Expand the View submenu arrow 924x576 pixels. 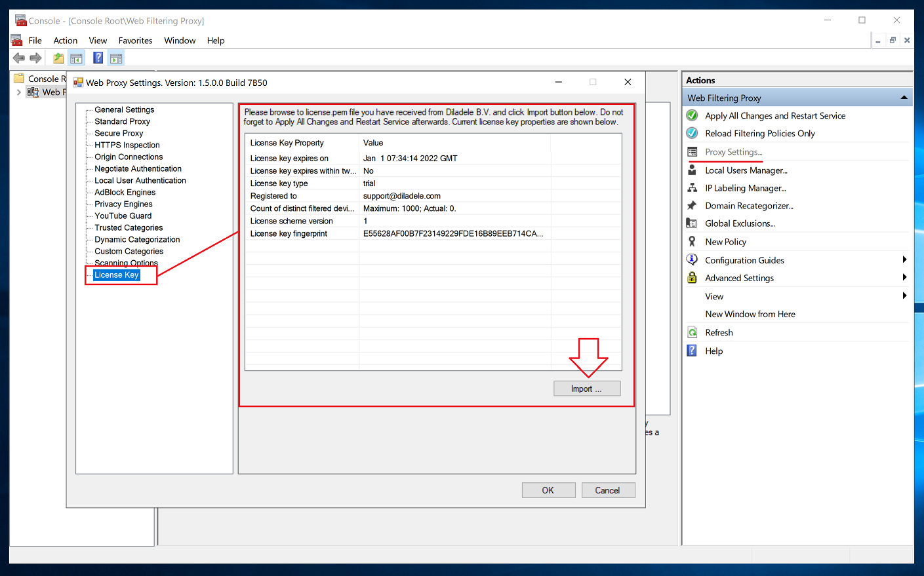(x=904, y=296)
